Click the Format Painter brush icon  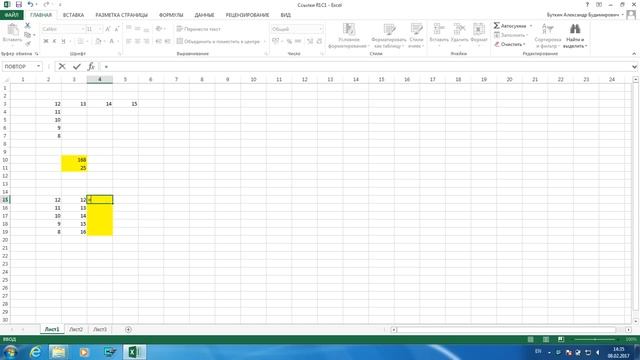(x=27, y=43)
